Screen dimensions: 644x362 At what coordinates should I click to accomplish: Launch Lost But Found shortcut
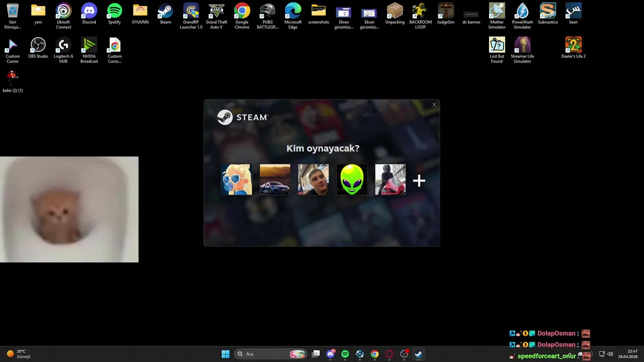(x=497, y=50)
